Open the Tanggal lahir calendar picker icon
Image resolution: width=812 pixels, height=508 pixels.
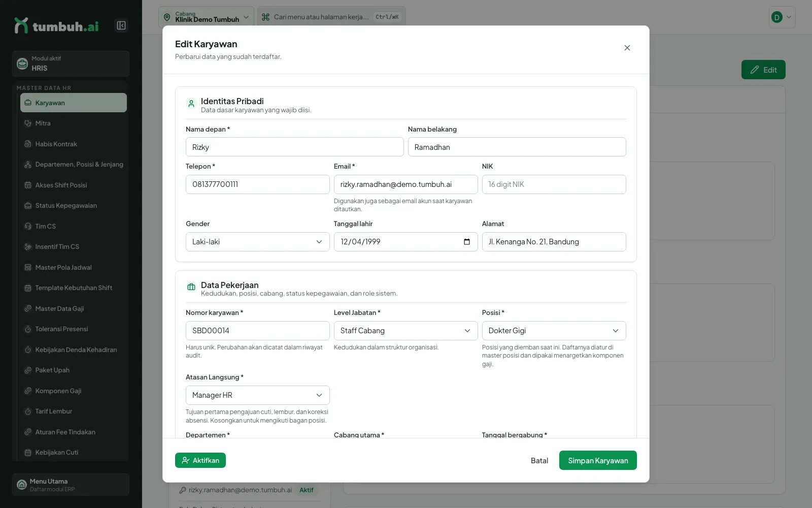point(467,242)
